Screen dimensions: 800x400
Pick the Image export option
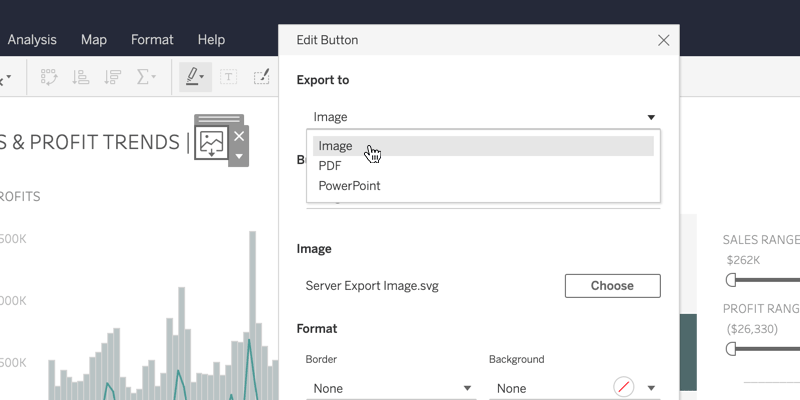pyautogui.click(x=335, y=146)
